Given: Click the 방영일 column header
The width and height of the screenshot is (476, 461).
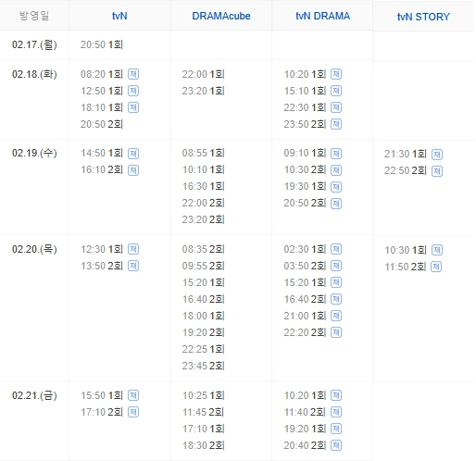Looking at the screenshot, I should 34,16.
